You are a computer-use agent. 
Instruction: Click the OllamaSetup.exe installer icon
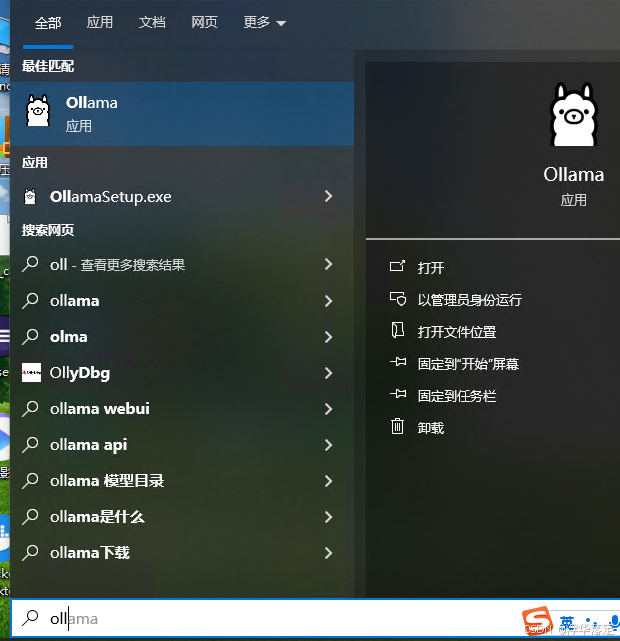pos(30,197)
